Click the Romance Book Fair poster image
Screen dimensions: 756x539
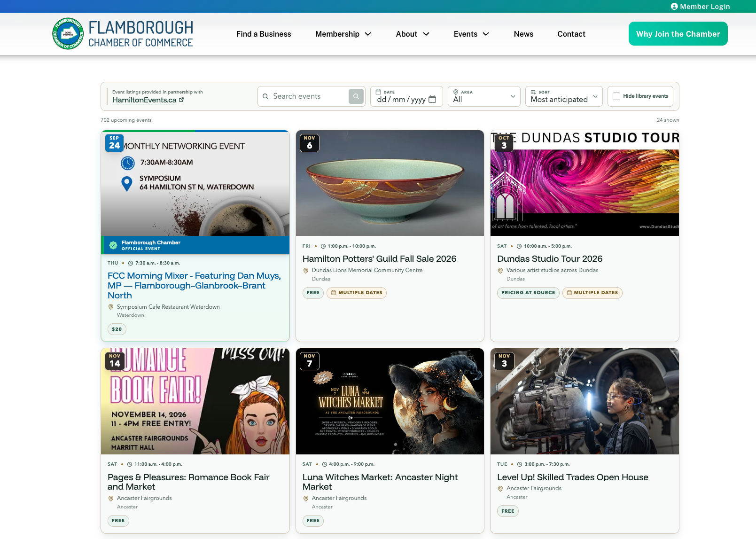pyautogui.click(x=195, y=401)
